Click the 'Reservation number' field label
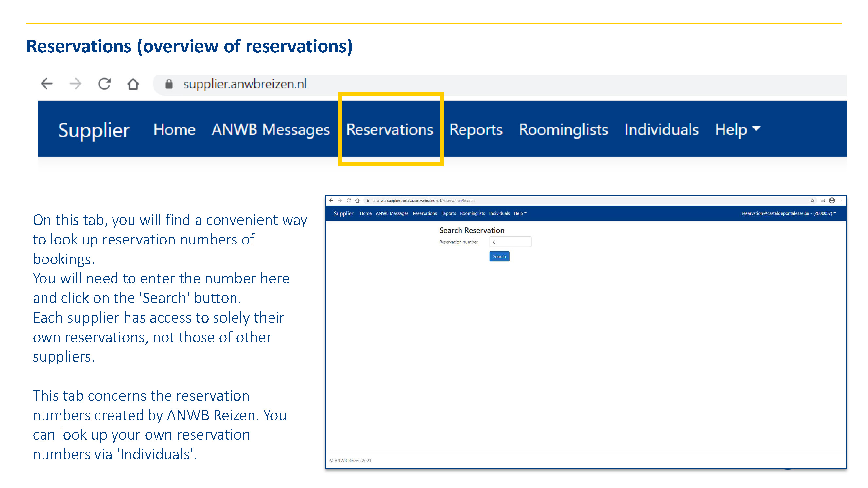Screen dimensions: 868x488 [458, 242]
